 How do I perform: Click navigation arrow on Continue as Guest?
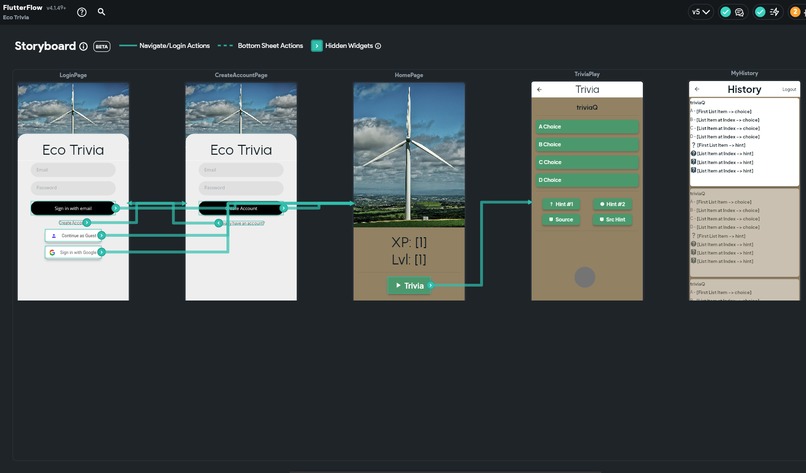pyautogui.click(x=102, y=235)
